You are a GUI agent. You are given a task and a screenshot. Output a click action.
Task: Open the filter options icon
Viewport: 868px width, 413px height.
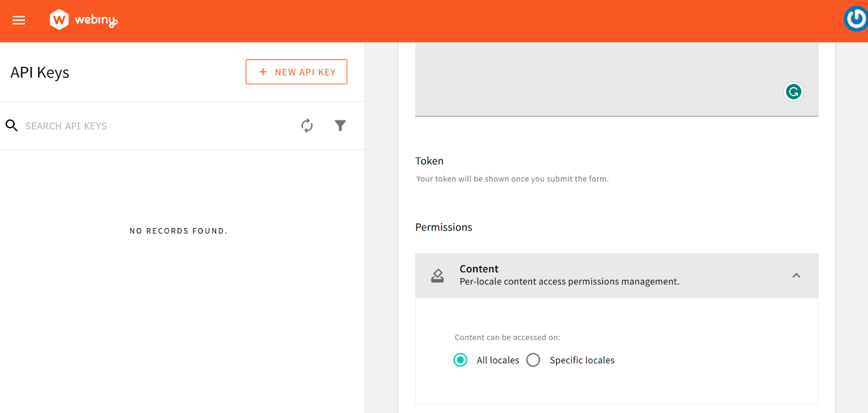(340, 125)
